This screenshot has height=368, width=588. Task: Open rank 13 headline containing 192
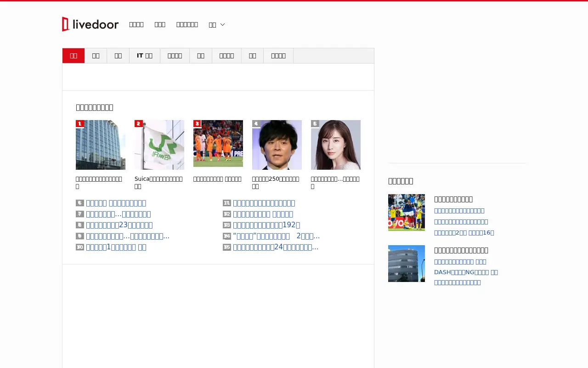pos(266,225)
